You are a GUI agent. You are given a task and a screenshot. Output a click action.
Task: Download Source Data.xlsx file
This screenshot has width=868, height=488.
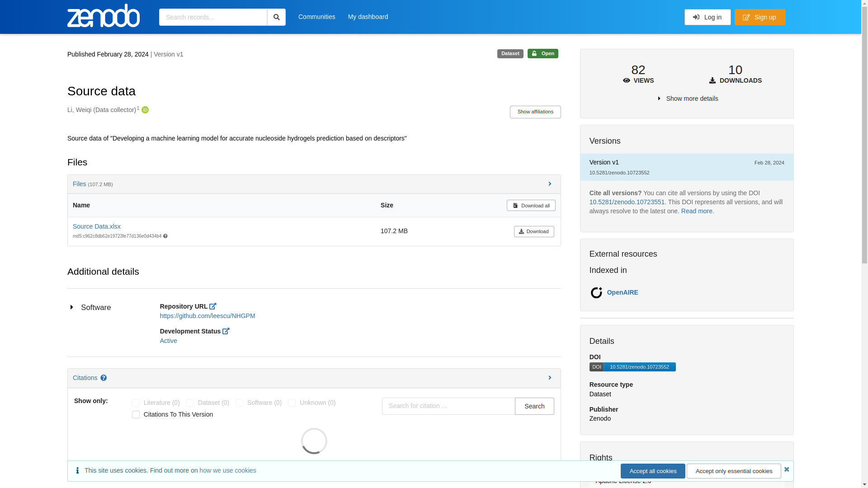(x=534, y=231)
